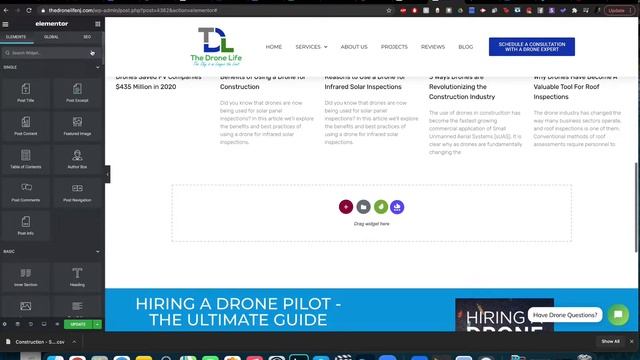Collapse the Elementor panel with side handle
Viewport: 640px width, 360px height.
click(x=107, y=175)
